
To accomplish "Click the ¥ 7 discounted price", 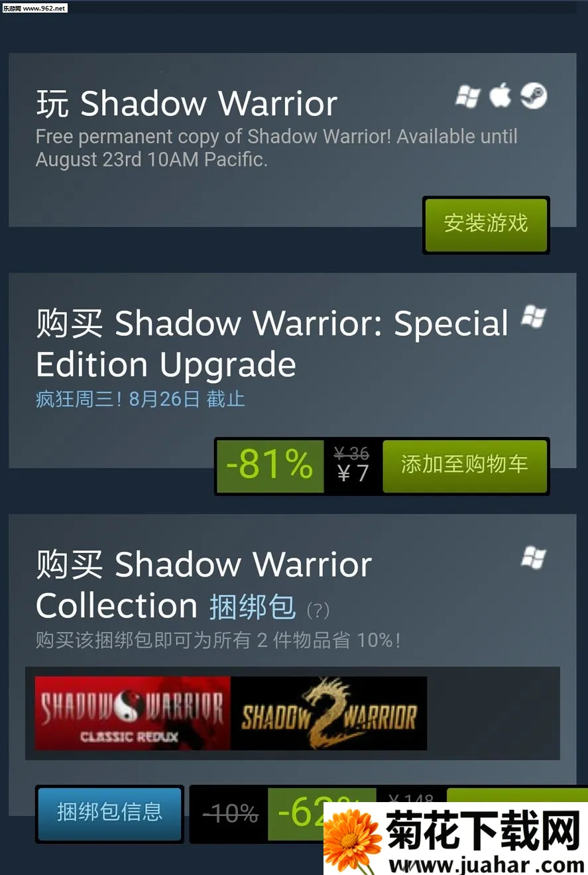I will [x=352, y=473].
